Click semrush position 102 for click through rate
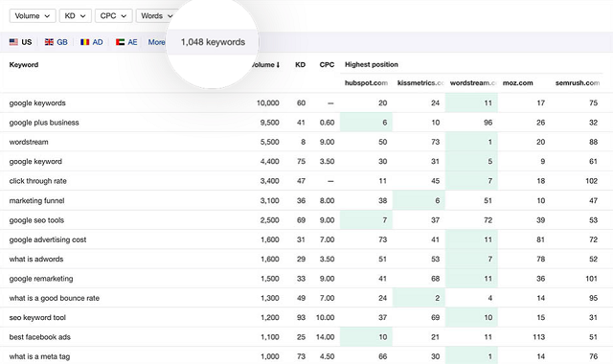This screenshot has width=613, height=364. 592,181
